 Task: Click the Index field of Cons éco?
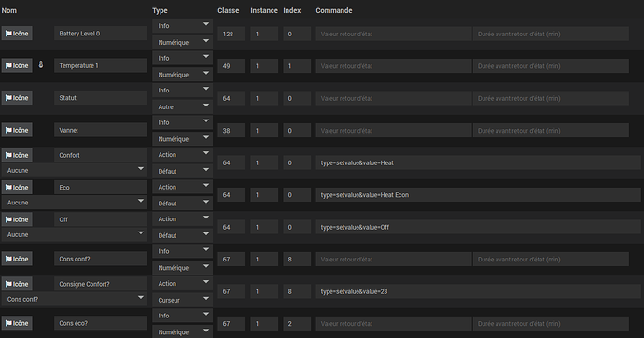(x=297, y=324)
